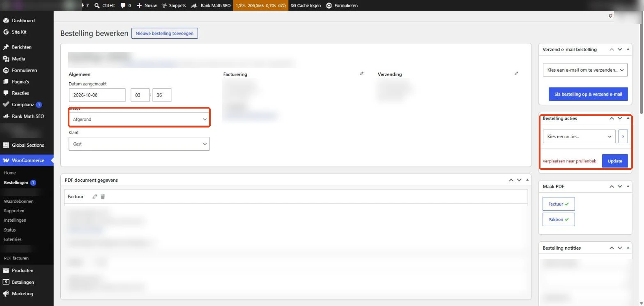Select the Reacties comment bubble icon
644x306 pixels.
tap(6, 93)
